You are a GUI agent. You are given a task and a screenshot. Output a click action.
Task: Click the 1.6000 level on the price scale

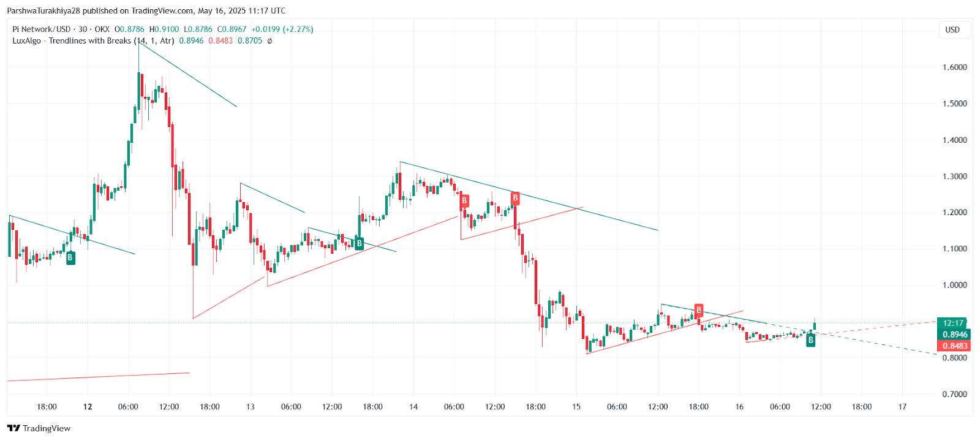click(954, 67)
